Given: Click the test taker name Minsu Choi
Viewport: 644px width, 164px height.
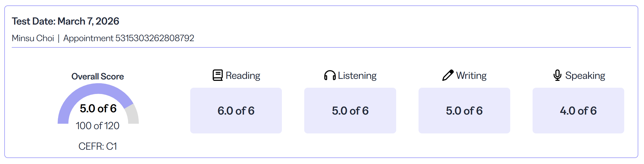Looking at the screenshot, I should click(33, 38).
